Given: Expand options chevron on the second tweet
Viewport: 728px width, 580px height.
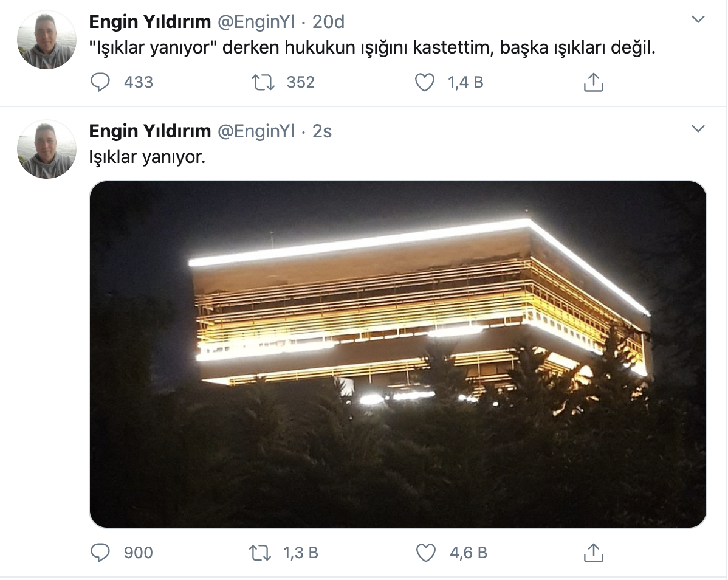Looking at the screenshot, I should coord(698,129).
